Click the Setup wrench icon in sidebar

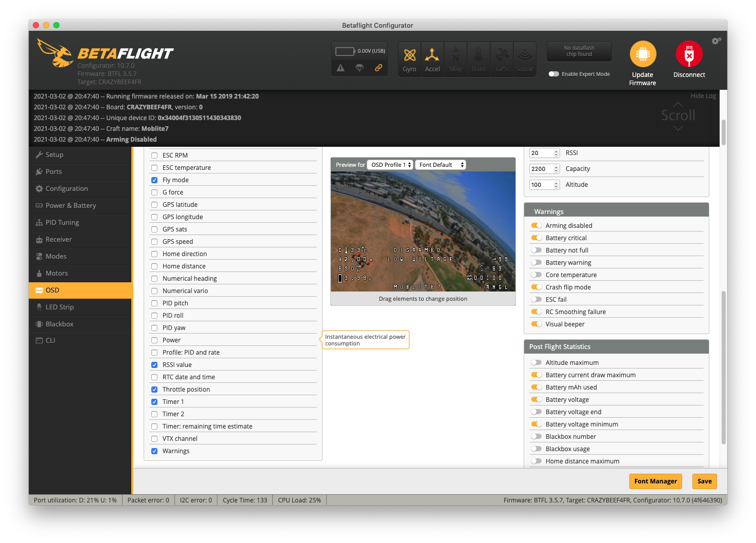(x=39, y=154)
